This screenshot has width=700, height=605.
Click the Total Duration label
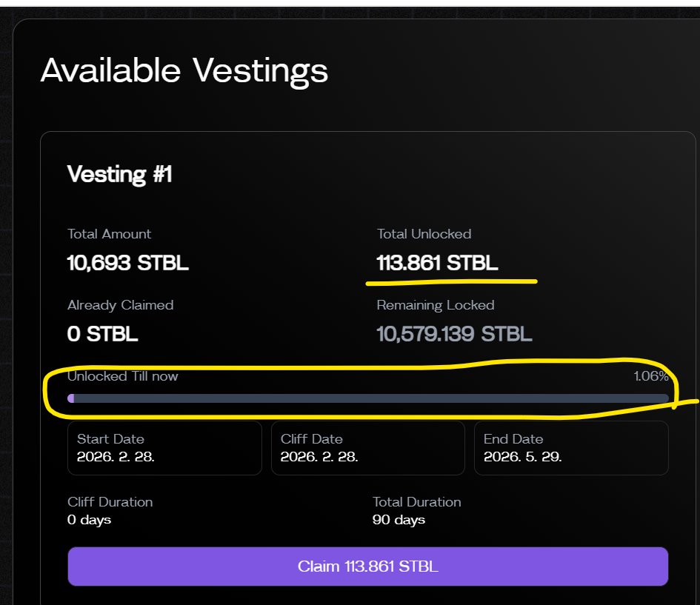pyautogui.click(x=416, y=502)
